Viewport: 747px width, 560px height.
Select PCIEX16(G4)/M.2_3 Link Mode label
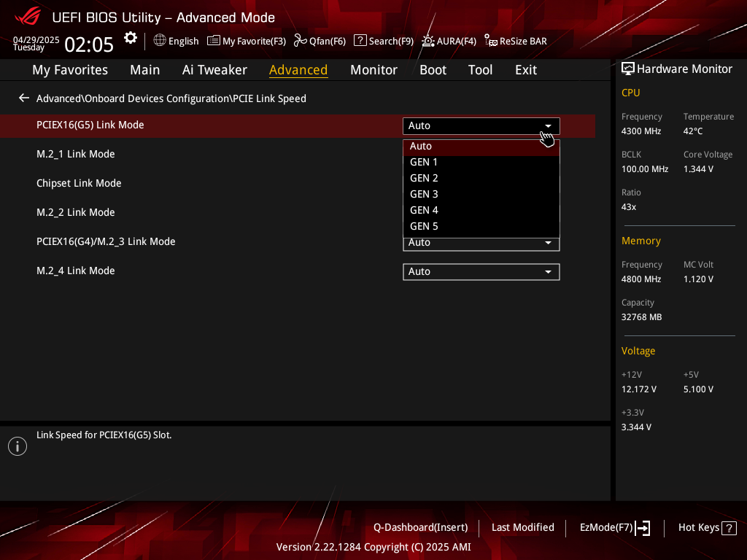point(106,242)
